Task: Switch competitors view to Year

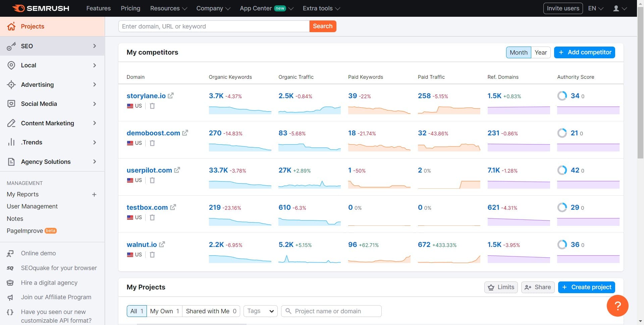Action: coord(541,52)
